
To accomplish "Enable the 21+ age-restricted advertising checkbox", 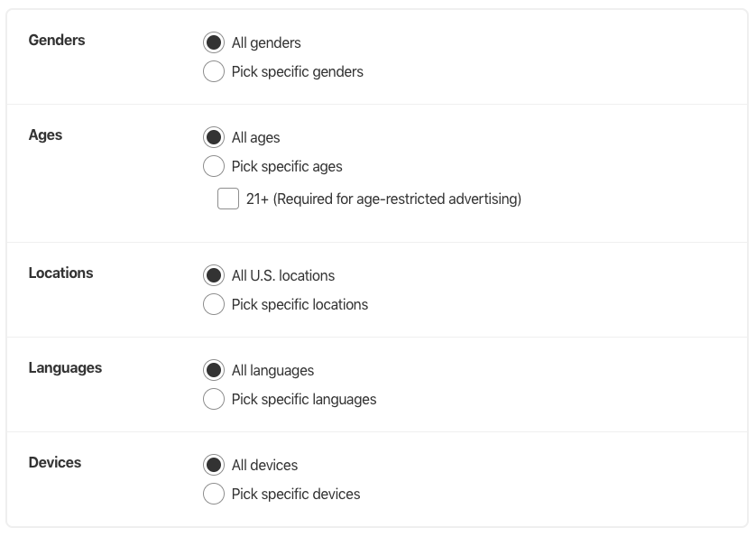I will point(228,199).
